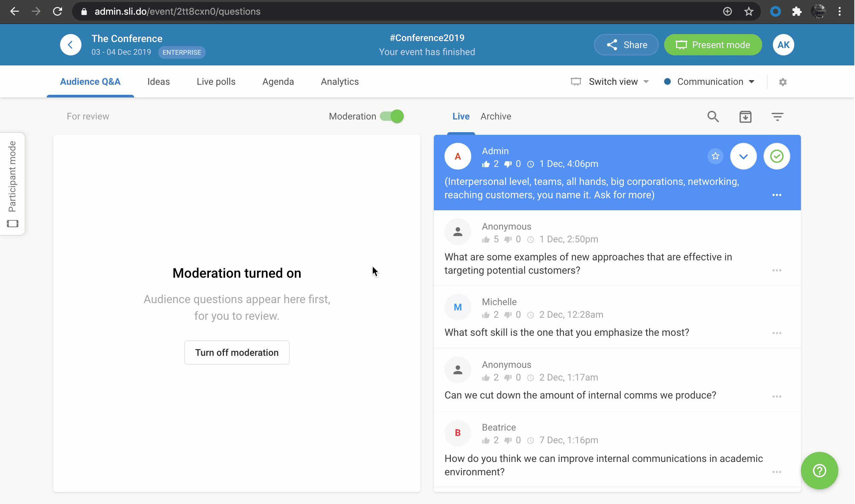
Task: Search questions with the magnifier icon
Action: [713, 116]
